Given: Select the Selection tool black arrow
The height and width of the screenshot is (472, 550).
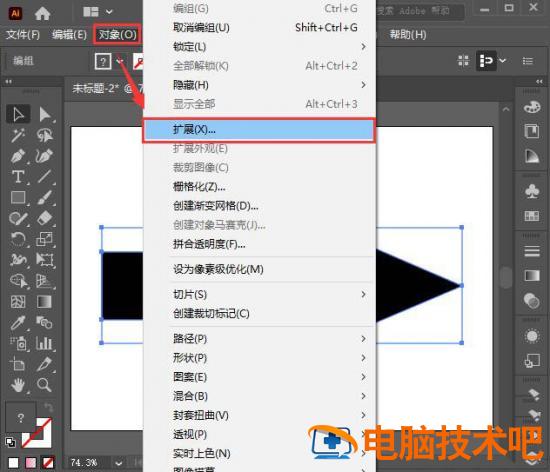Looking at the screenshot, I should 18,114.
